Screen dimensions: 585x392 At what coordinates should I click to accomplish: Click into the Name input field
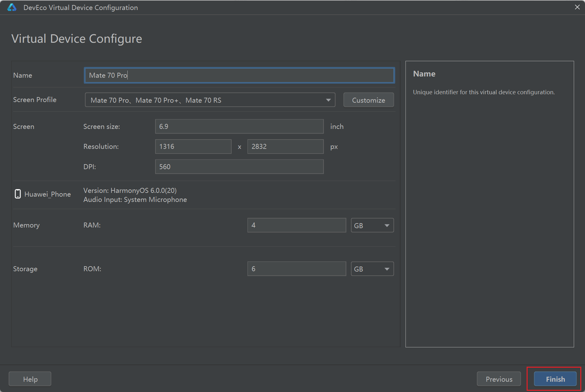(239, 75)
